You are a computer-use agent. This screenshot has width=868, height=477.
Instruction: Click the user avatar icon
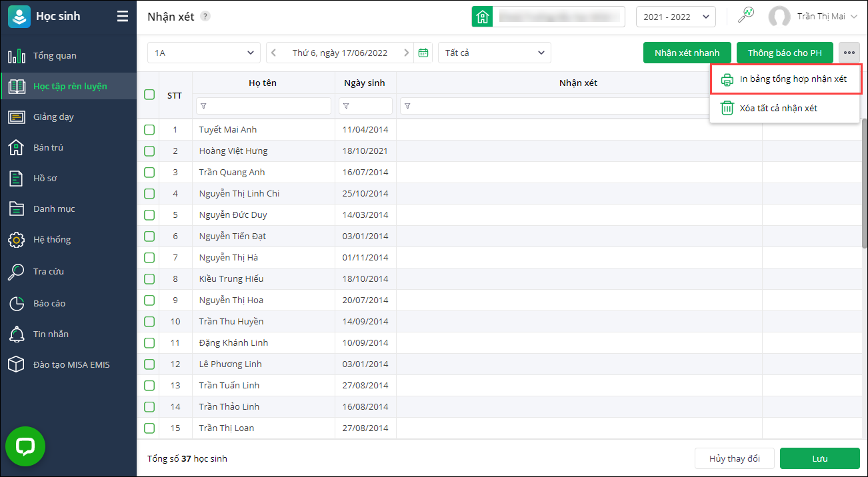[779, 17]
